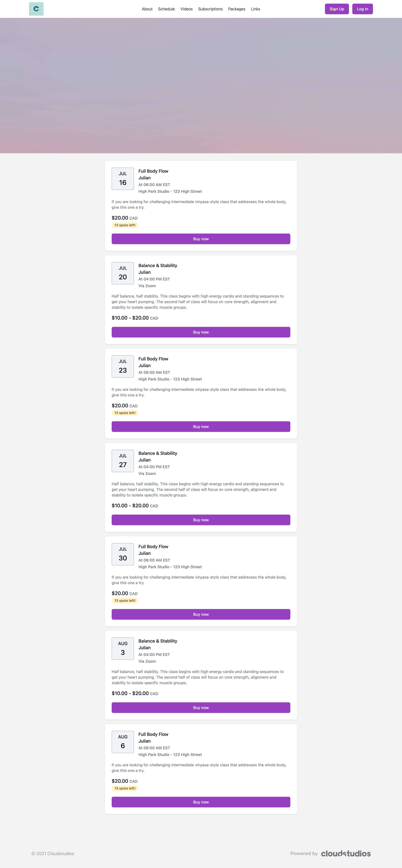The width and height of the screenshot is (402, 868).
Task: Buy the Jul 23 Full Body Flow class
Action: (201, 427)
